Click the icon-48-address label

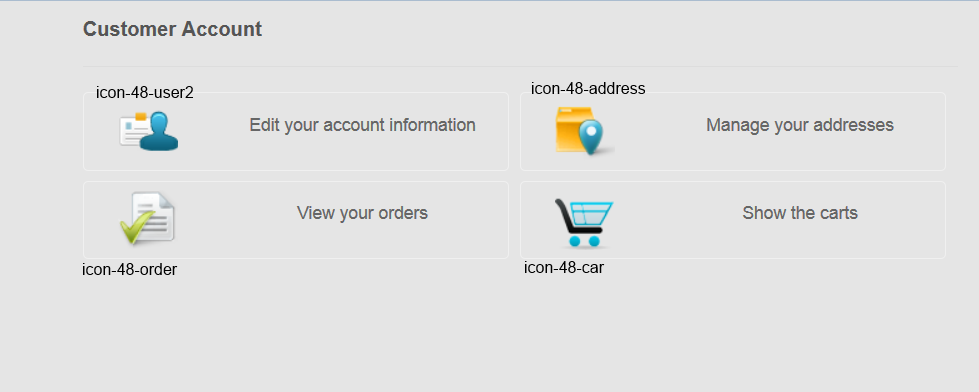coord(588,89)
